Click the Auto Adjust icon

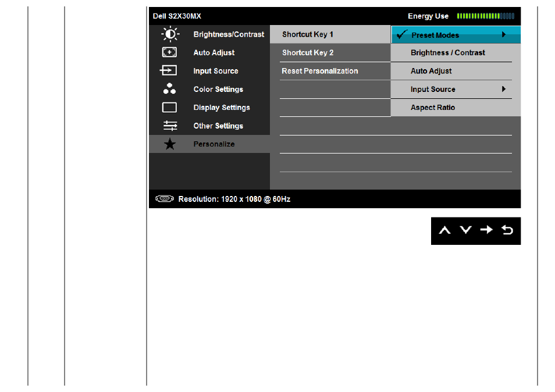[x=169, y=52]
